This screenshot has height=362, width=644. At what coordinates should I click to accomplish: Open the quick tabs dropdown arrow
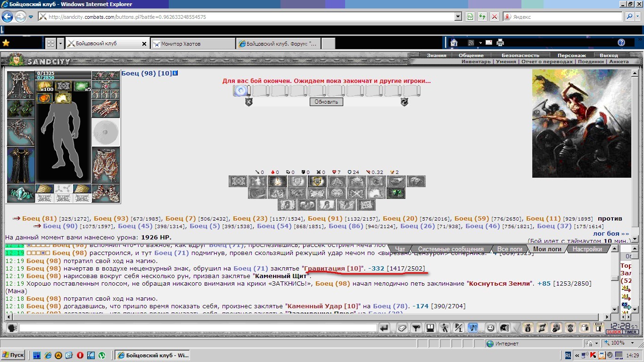[60, 43]
